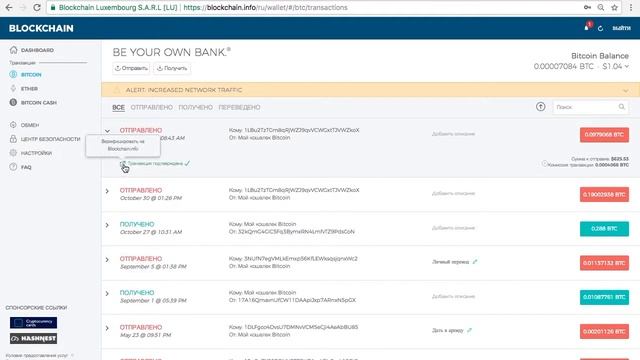
Task: Click the green lock certificate icon
Action: pos(53,7)
